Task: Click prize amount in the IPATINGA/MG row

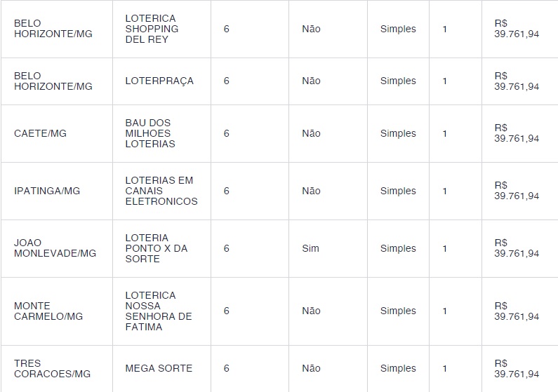Action: click(x=517, y=191)
